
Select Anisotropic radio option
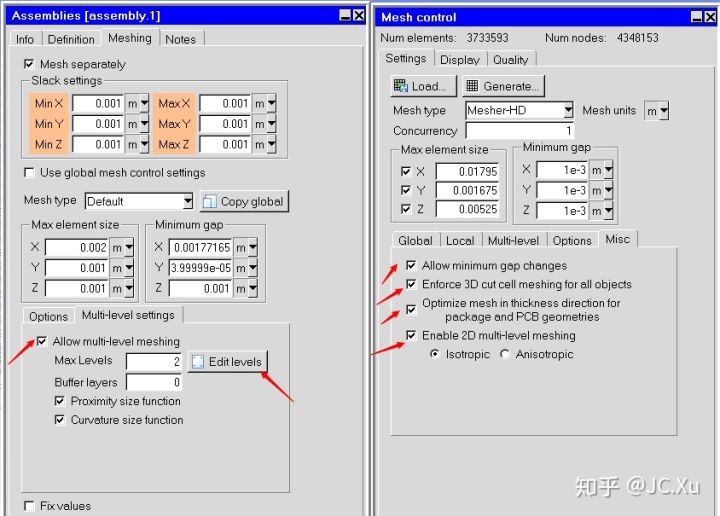[505, 354]
